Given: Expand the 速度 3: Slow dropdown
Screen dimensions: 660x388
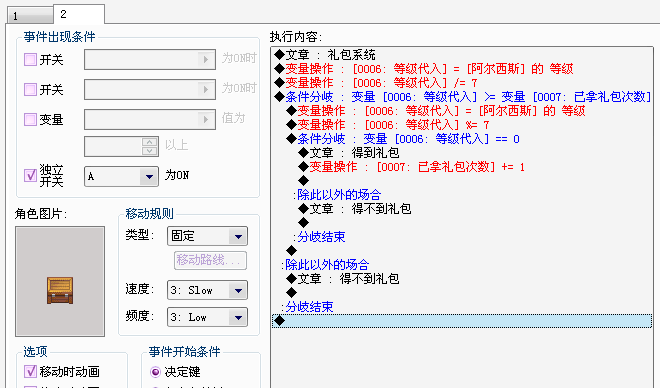Looking at the screenshot, I should click(x=207, y=290).
